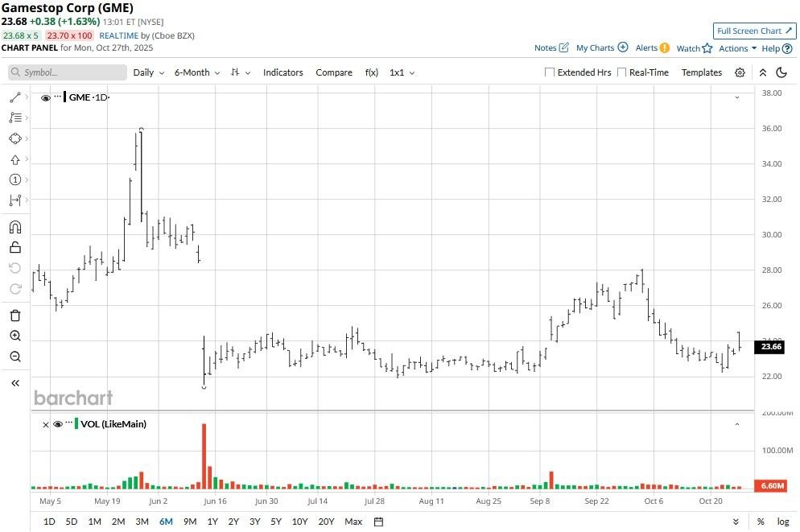Screen dimensions: 800x532
Task: Open the date range calendar picker
Action: coord(378,522)
